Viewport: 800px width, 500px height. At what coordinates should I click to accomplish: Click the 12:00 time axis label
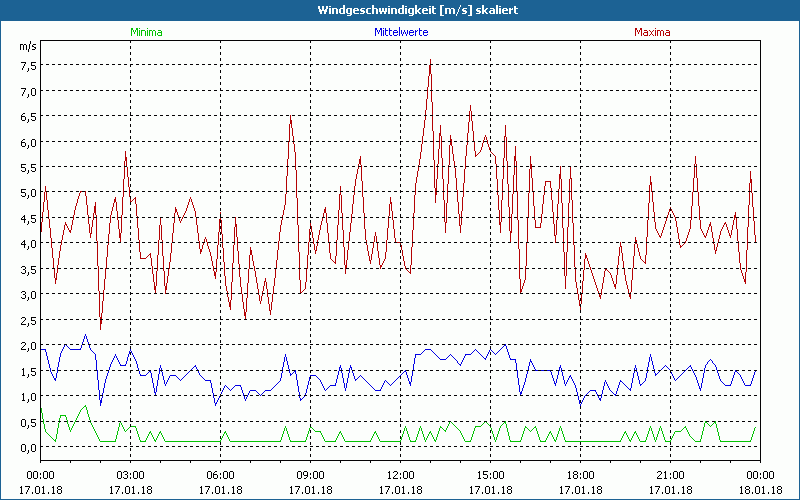[400, 475]
